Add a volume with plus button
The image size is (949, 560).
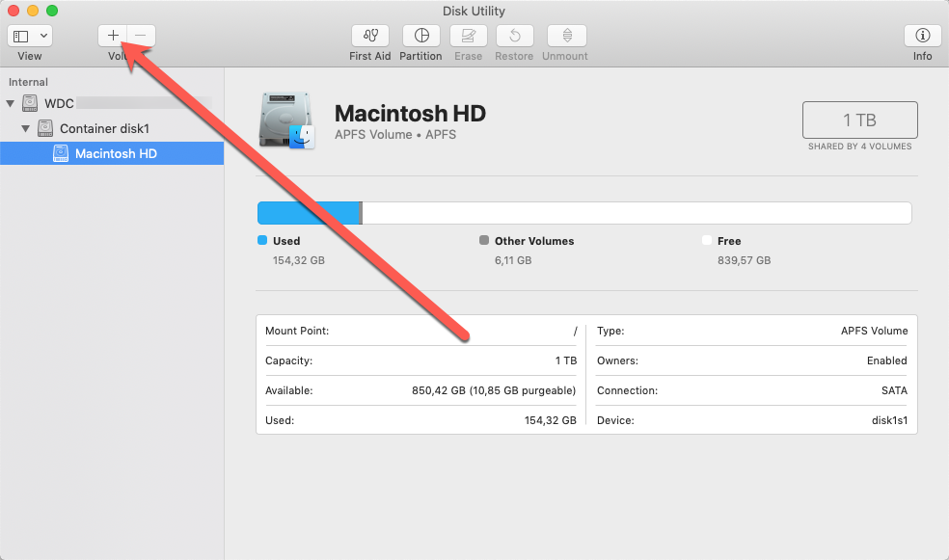coord(113,36)
